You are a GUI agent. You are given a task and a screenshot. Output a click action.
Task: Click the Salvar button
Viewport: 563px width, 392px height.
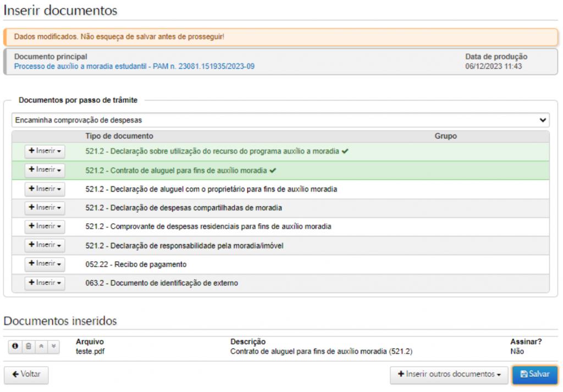534,374
